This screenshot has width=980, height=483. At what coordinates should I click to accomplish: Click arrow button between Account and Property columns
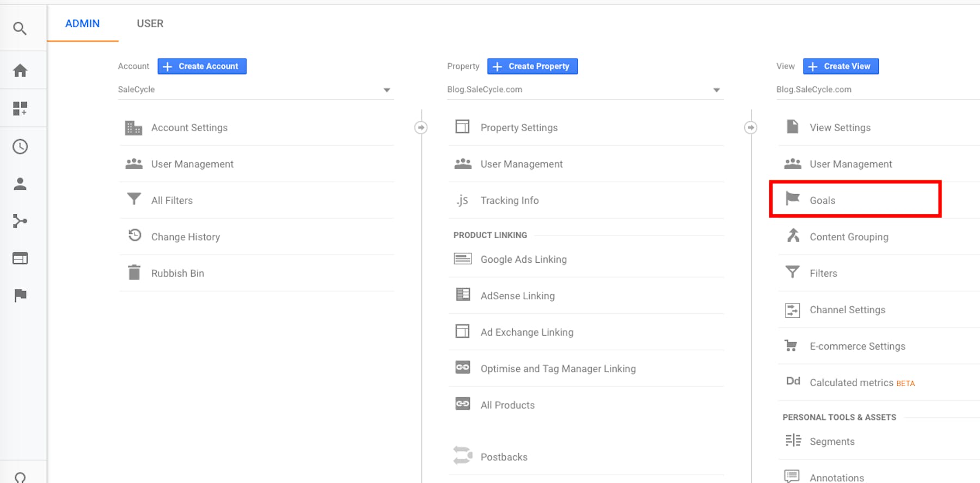tap(421, 128)
